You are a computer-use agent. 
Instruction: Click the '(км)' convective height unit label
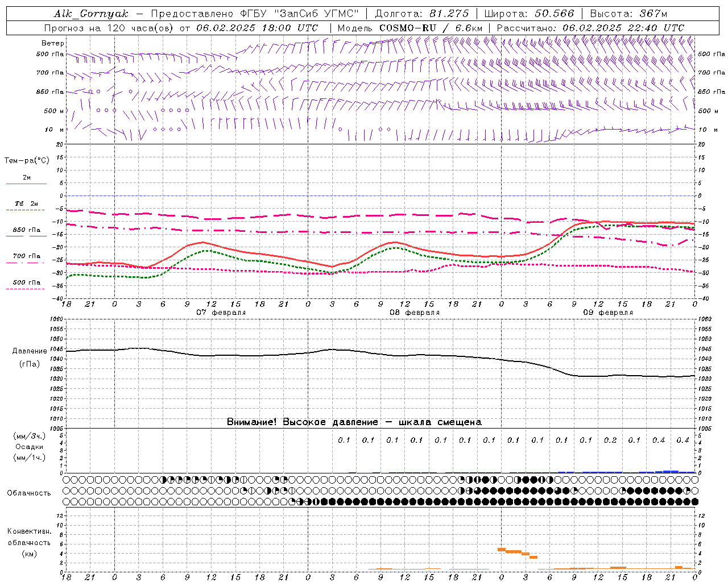pyautogui.click(x=29, y=554)
